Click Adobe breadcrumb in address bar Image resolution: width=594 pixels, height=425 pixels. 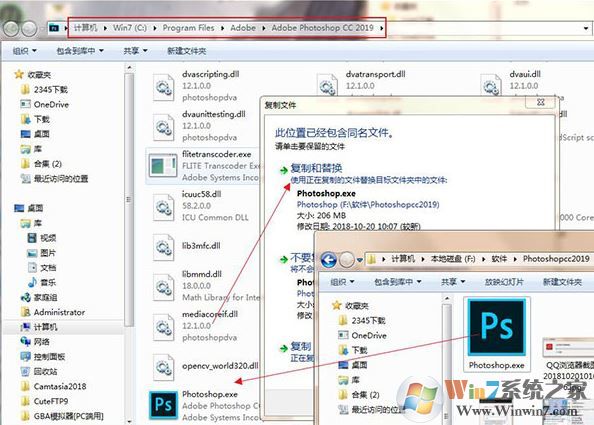[243, 28]
